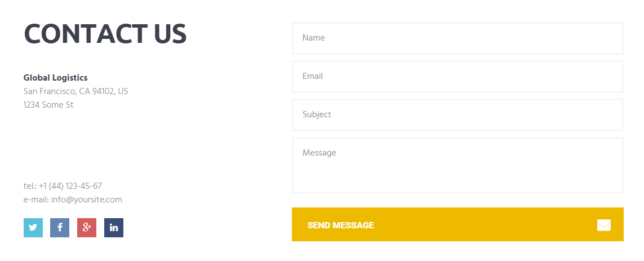Submit the form with the Send Message button
This screenshot has width=644, height=261.
[458, 224]
